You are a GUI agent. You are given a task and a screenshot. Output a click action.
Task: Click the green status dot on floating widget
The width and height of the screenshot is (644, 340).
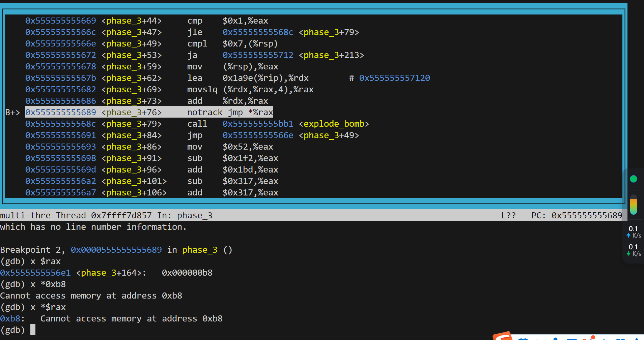(633, 179)
